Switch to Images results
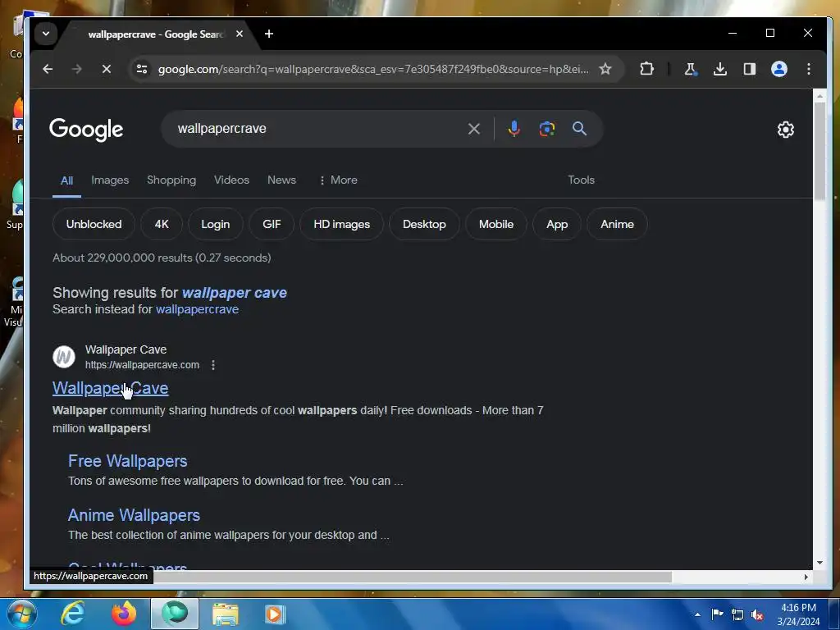Screen dimensions: 840x630 point(110,180)
